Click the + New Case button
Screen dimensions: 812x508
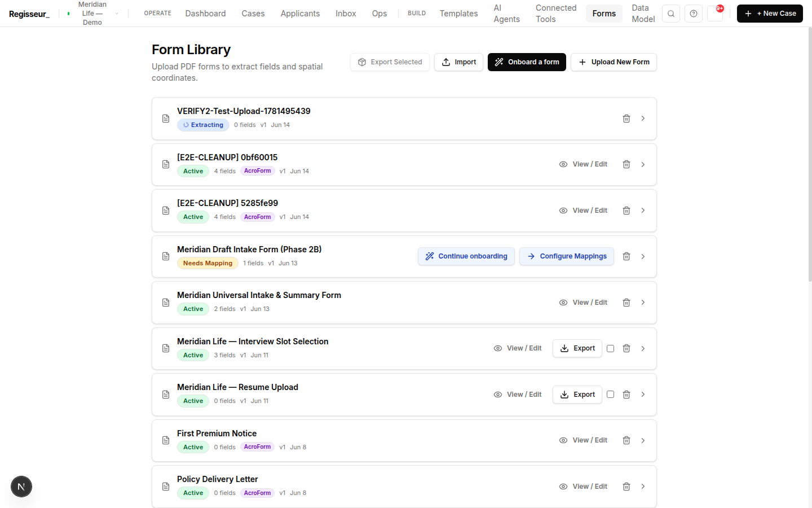coord(770,14)
